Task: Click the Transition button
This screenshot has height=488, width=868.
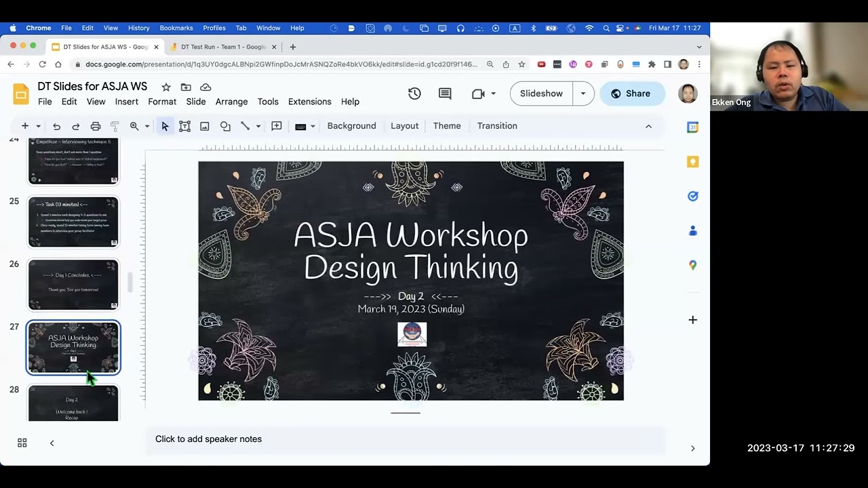Action: (x=497, y=126)
